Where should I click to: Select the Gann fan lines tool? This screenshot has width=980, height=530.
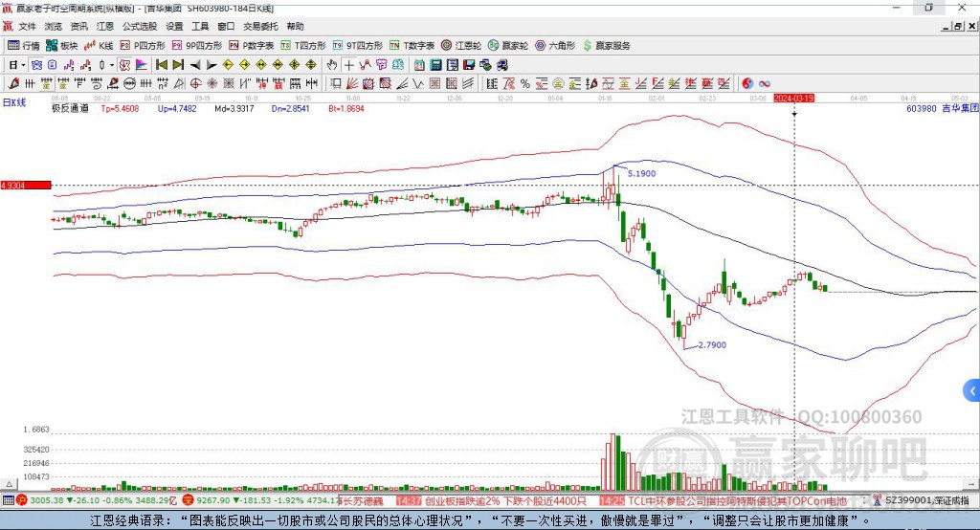pos(352,84)
